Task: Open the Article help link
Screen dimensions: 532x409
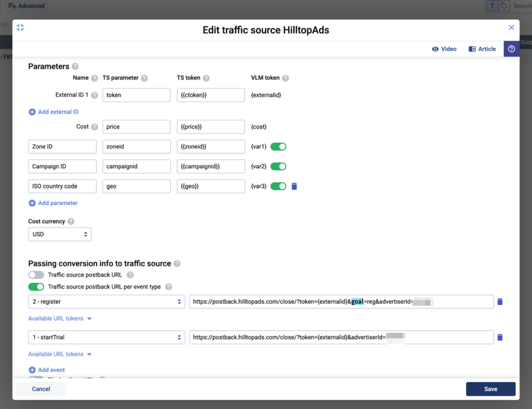Action: (482, 49)
